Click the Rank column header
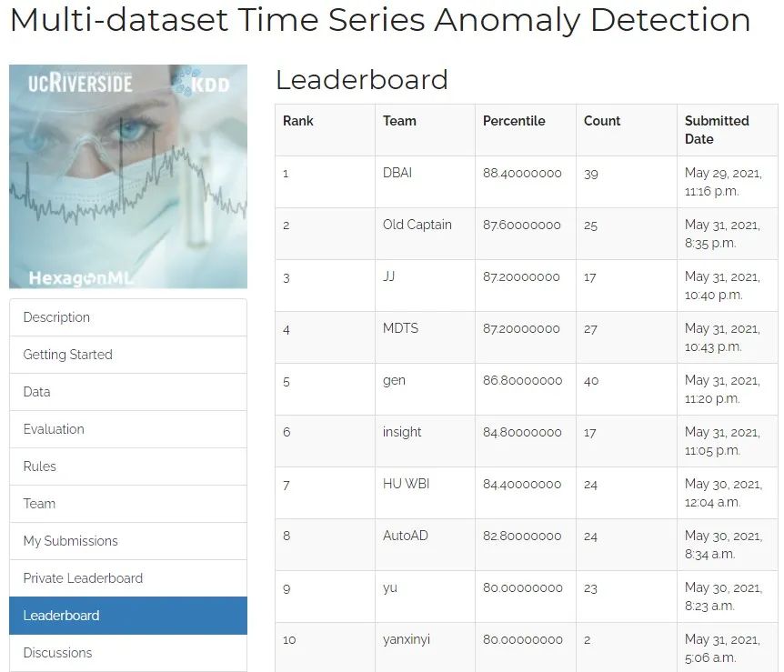This screenshot has width=784, height=672. [x=298, y=121]
